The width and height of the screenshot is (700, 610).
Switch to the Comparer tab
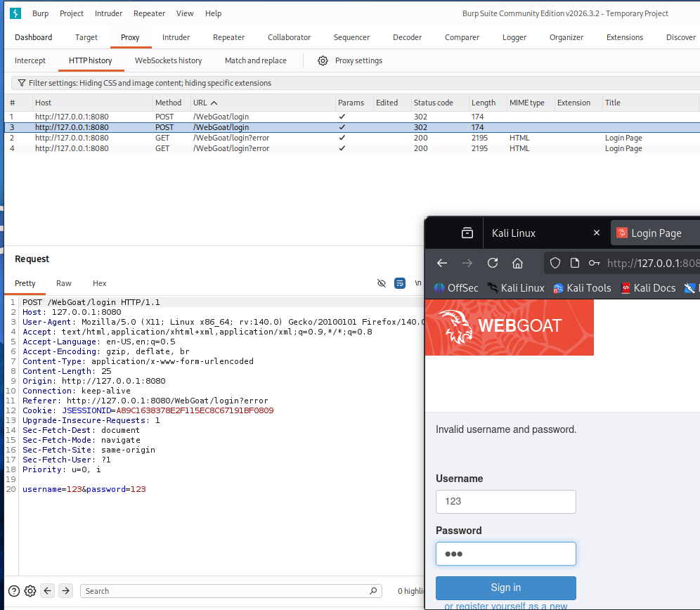click(462, 37)
